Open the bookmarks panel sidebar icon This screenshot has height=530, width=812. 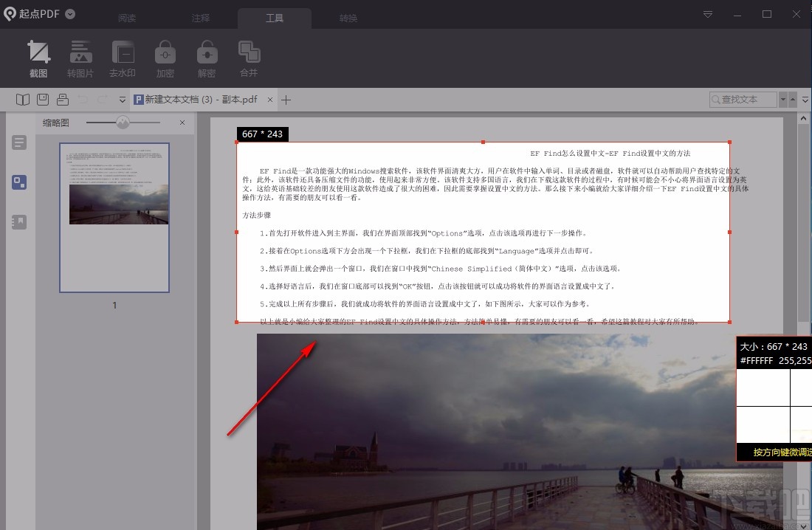(x=19, y=222)
